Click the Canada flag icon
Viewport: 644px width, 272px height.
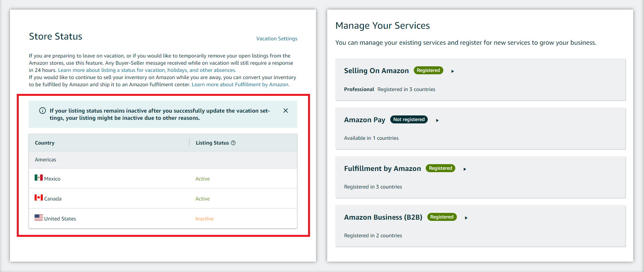[39, 198]
